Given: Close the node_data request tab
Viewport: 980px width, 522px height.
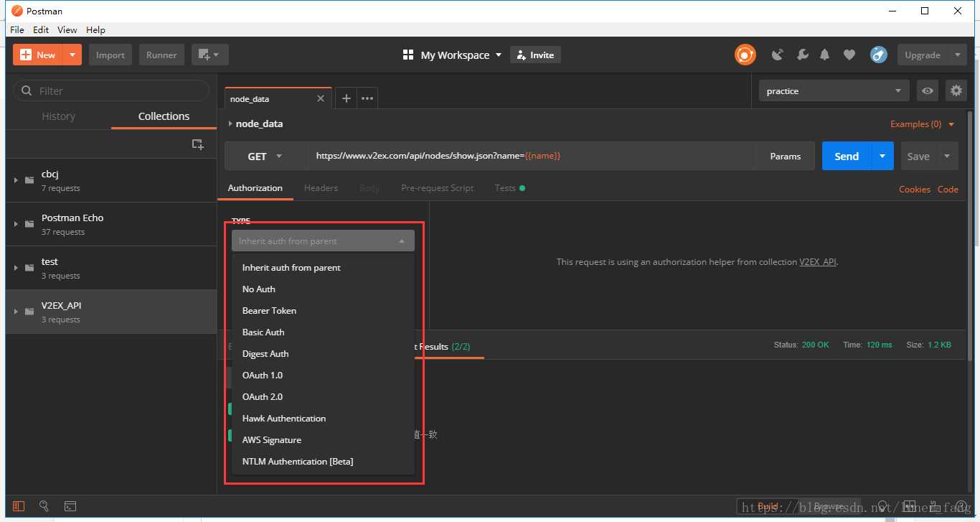Looking at the screenshot, I should point(321,98).
